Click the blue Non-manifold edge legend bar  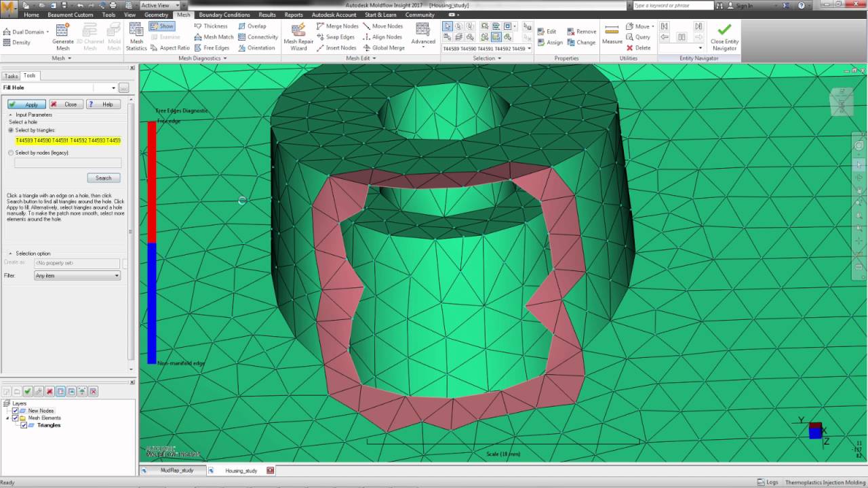(x=152, y=303)
